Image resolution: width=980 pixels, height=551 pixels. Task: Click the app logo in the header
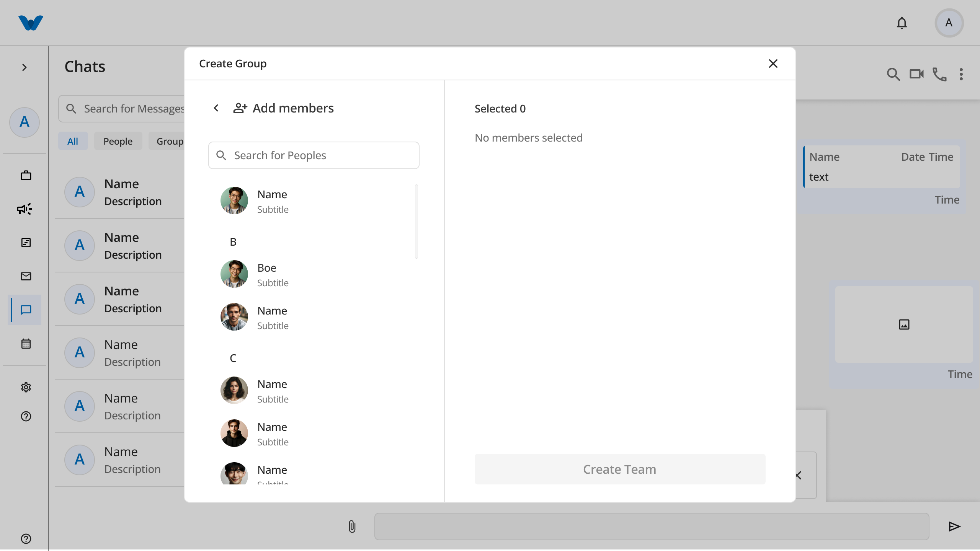pyautogui.click(x=31, y=23)
